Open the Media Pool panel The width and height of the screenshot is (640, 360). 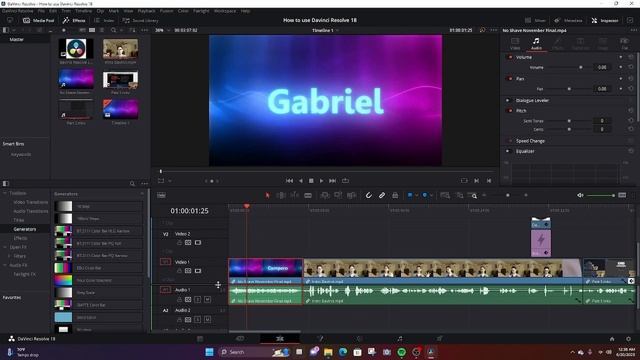(38, 20)
